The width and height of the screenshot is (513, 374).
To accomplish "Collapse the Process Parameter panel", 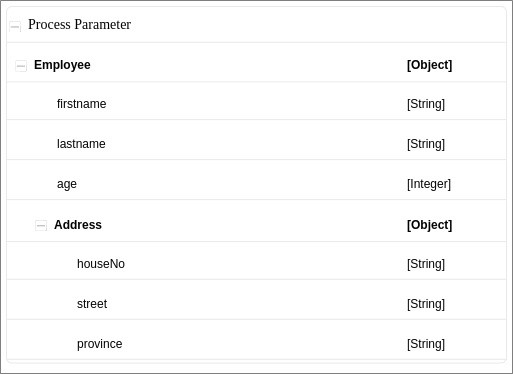I will coord(15,26).
